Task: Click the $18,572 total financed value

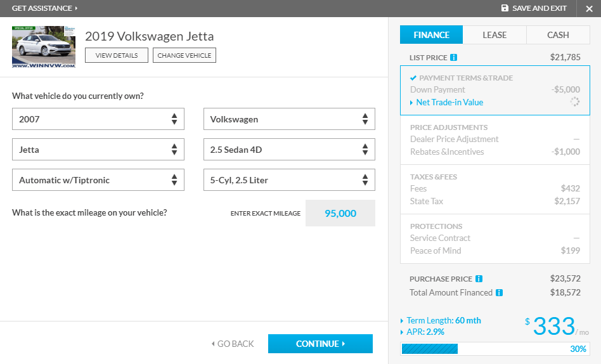Action: tap(565, 292)
